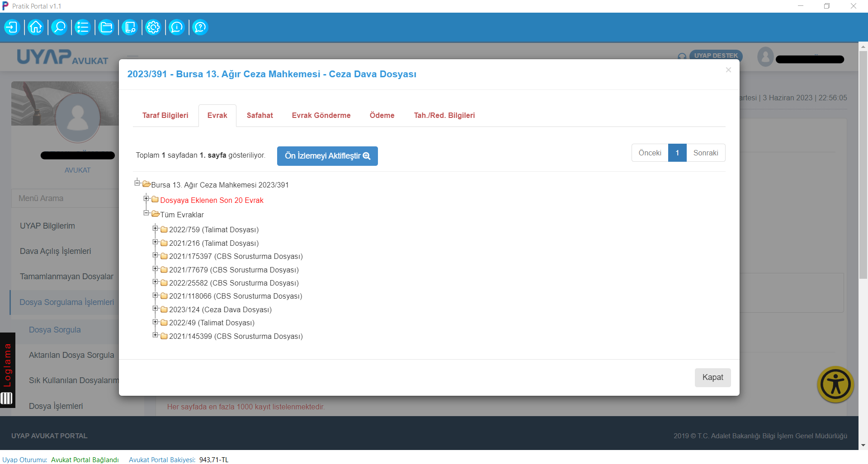The image size is (868, 464).
Task: Click the login arrow icon in toolbar
Action: tap(12, 28)
